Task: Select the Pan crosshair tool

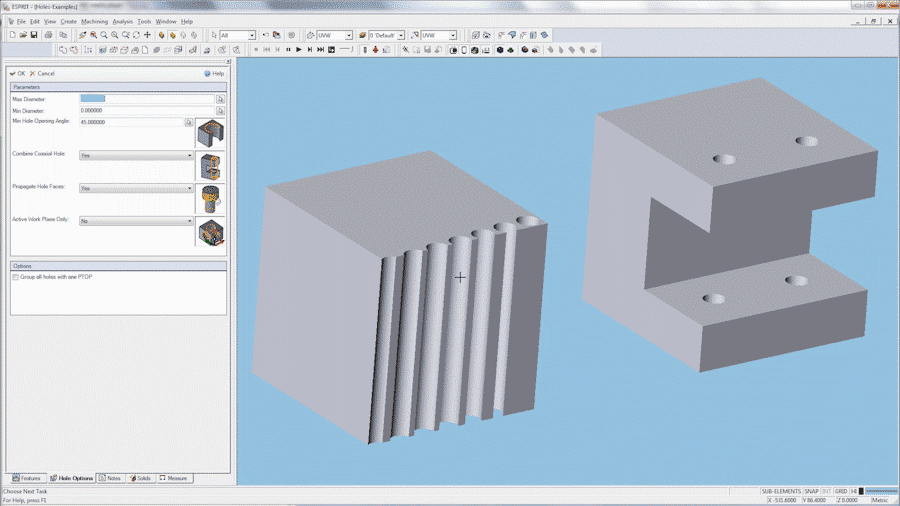Action: [x=148, y=35]
